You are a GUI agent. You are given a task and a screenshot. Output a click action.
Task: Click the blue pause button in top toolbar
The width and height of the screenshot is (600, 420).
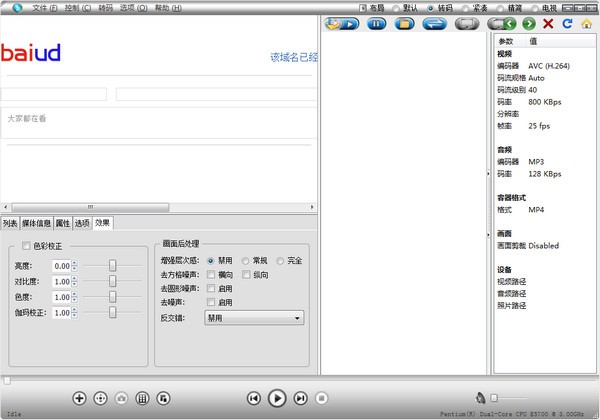tap(377, 23)
